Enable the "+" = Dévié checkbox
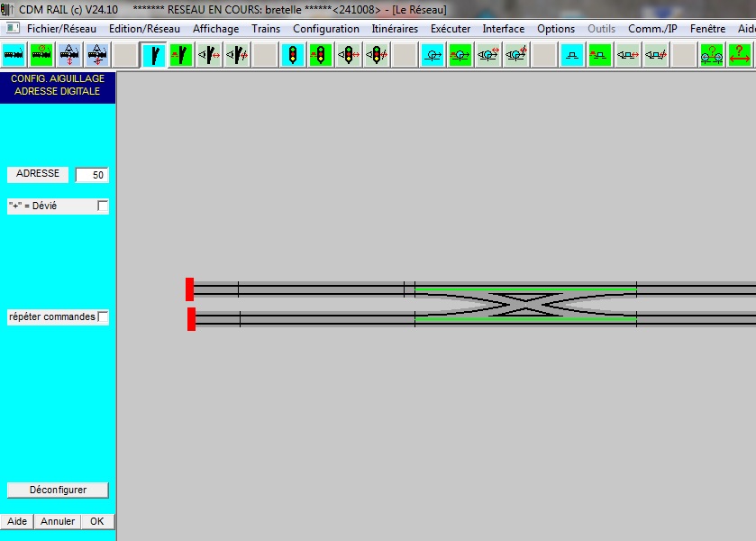Image resolution: width=756 pixels, height=541 pixels. click(102, 206)
